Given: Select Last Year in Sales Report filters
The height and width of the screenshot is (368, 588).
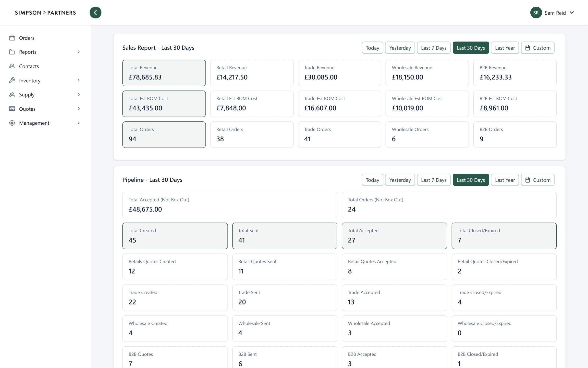Looking at the screenshot, I should [505, 48].
